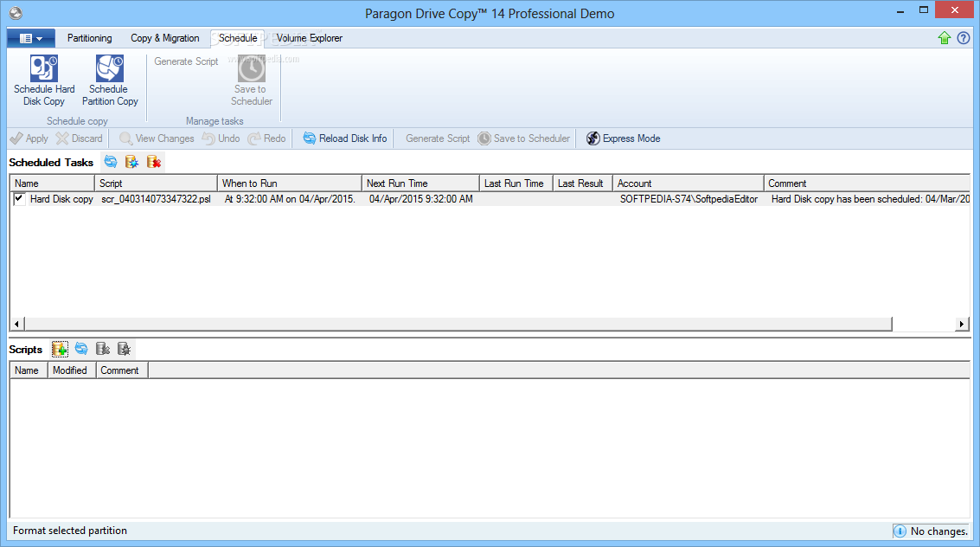The width and height of the screenshot is (980, 547).
Task: Click script 'scr_040314073347322.psl' cell
Action: point(156,199)
